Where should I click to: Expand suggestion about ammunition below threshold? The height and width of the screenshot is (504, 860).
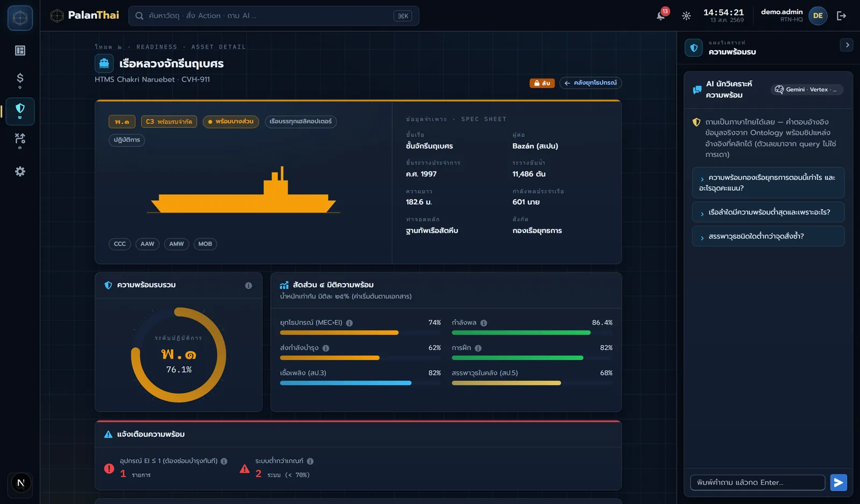[x=768, y=236]
